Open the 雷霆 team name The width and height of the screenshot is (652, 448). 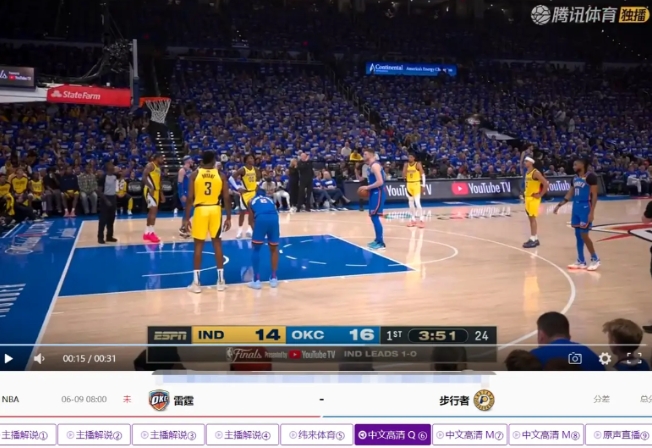point(183,401)
